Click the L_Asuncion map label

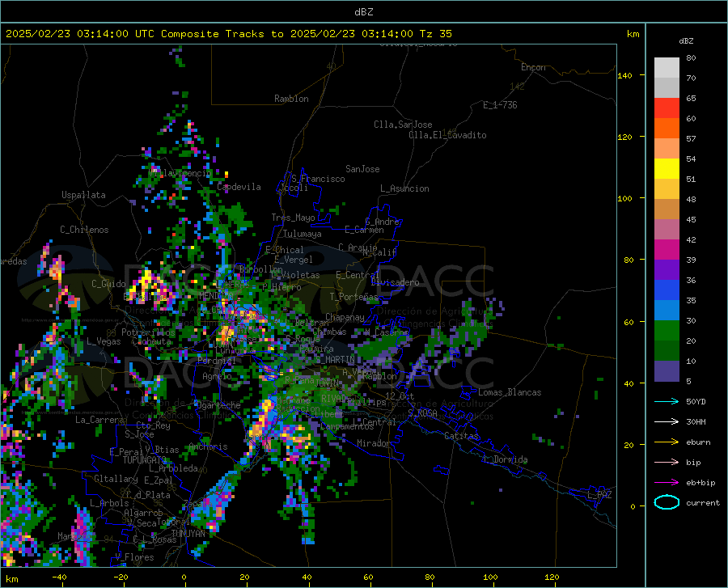coord(404,188)
